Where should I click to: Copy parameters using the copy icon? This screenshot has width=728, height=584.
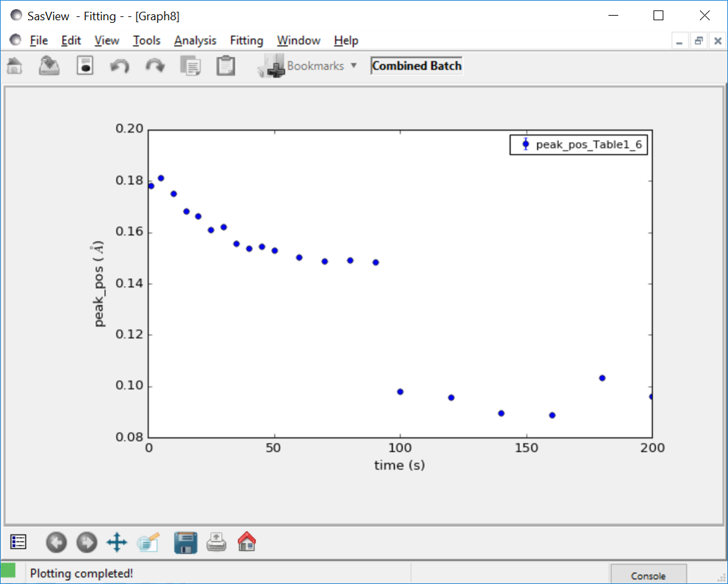point(190,65)
